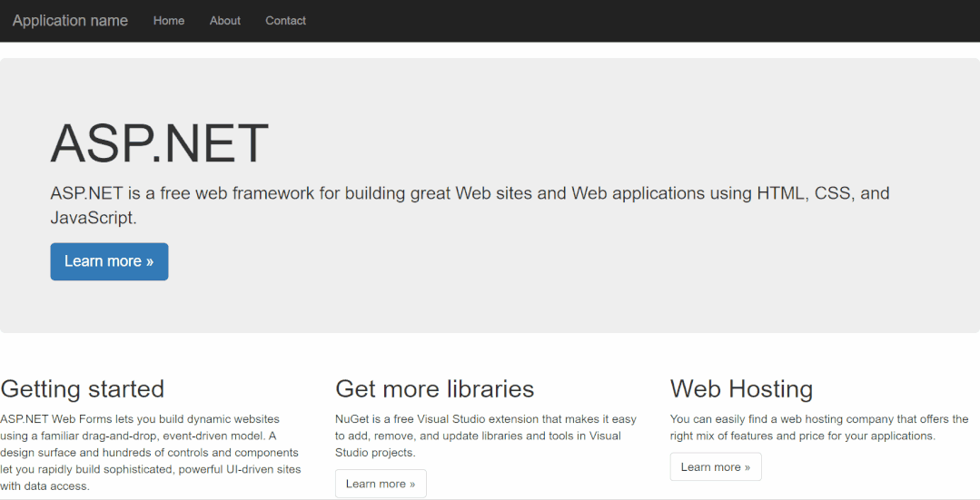This screenshot has width=980, height=500.
Task: Click the Get more libraries heading
Action: [434, 389]
